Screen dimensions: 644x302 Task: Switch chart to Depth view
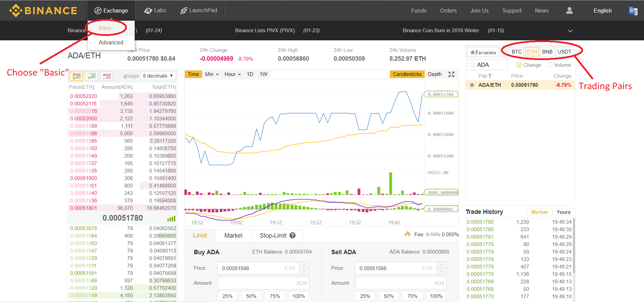pos(435,74)
